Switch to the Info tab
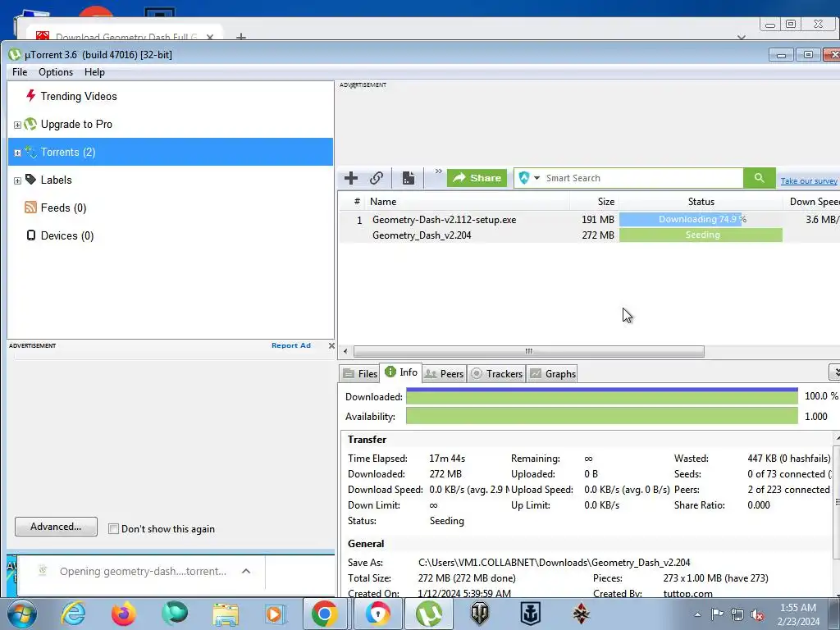 coord(401,372)
